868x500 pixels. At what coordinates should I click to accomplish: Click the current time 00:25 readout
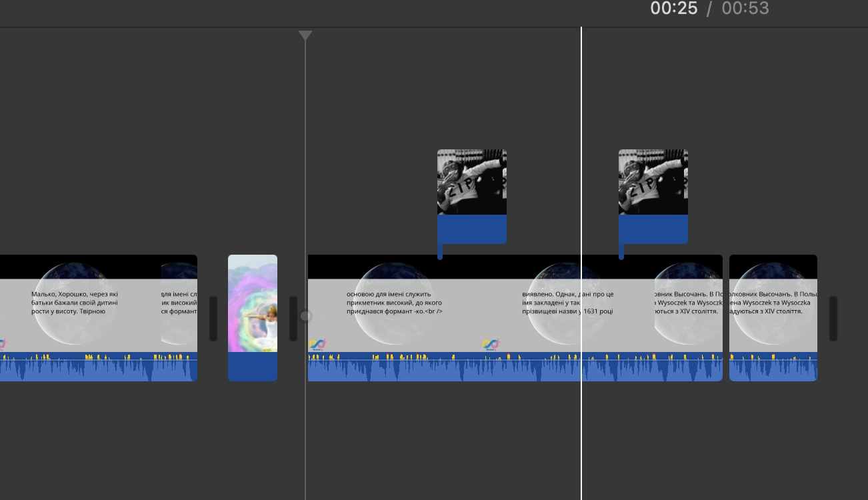click(674, 9)
